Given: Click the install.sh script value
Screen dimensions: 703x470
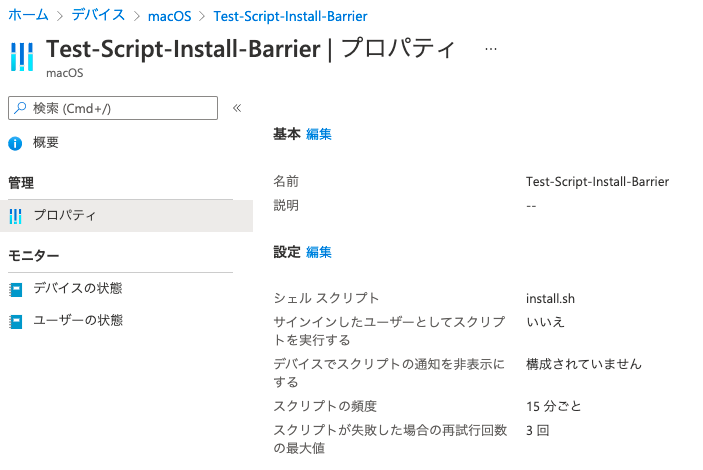Looking at the screenshot, I should [x=550, y=299].
